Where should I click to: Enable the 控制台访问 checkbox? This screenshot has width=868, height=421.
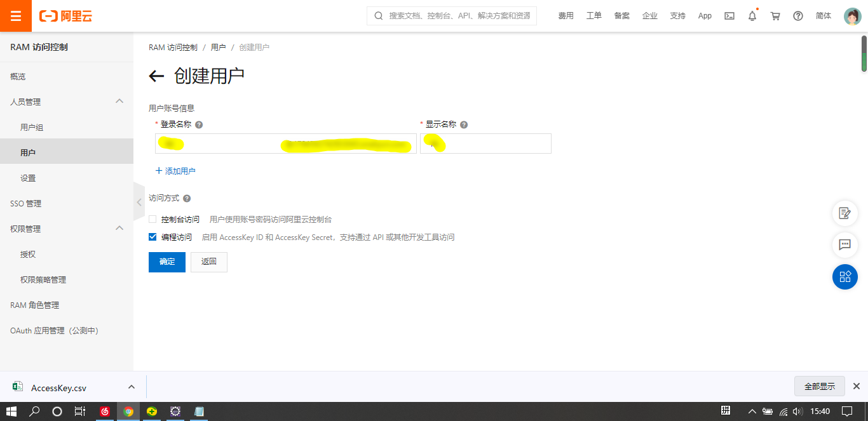pyautogui.click(x=153, y=219)
